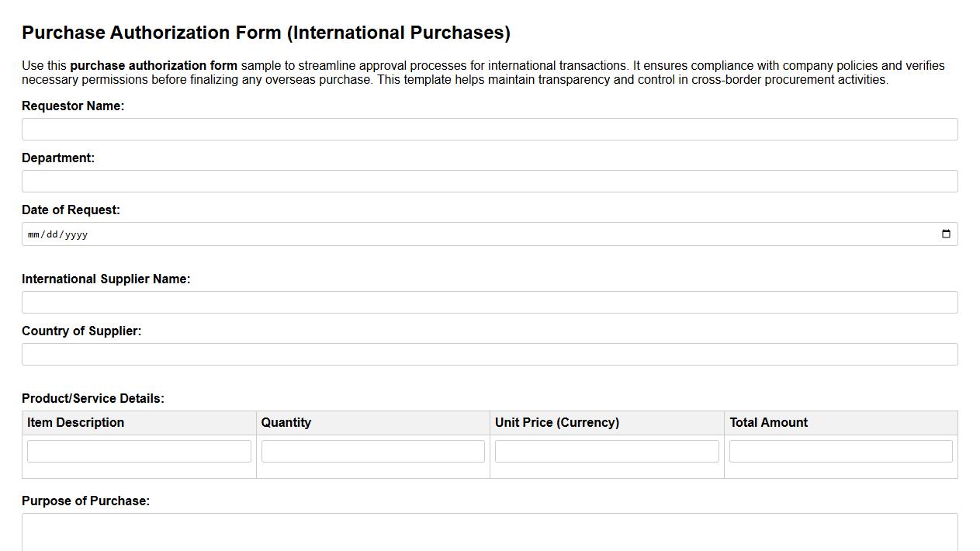Click the International Supplier Name field
Image resolution: width=980 pixels, height=551 pixels.
click(490, 302)
